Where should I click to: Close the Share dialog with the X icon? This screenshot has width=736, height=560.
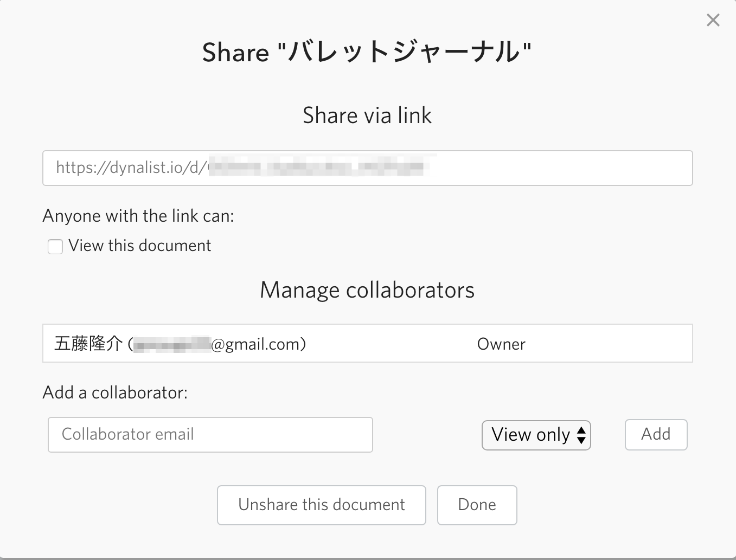713,21
